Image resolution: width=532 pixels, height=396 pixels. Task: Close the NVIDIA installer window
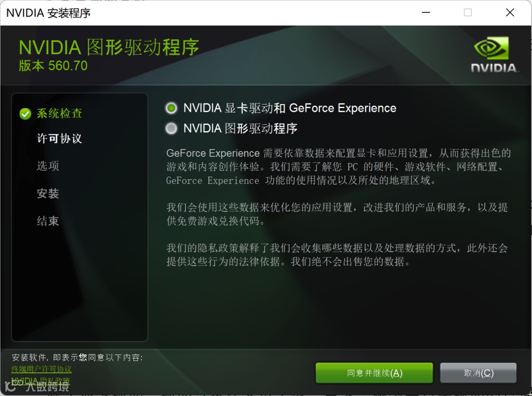point(510,12)
